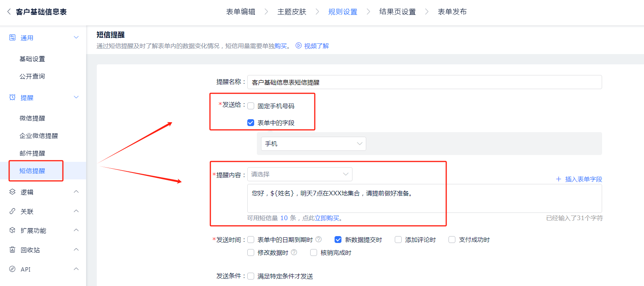Open 基础设置 in the sidebar
644x286 pixels.
pyautogui.click(x=32, y=59)
